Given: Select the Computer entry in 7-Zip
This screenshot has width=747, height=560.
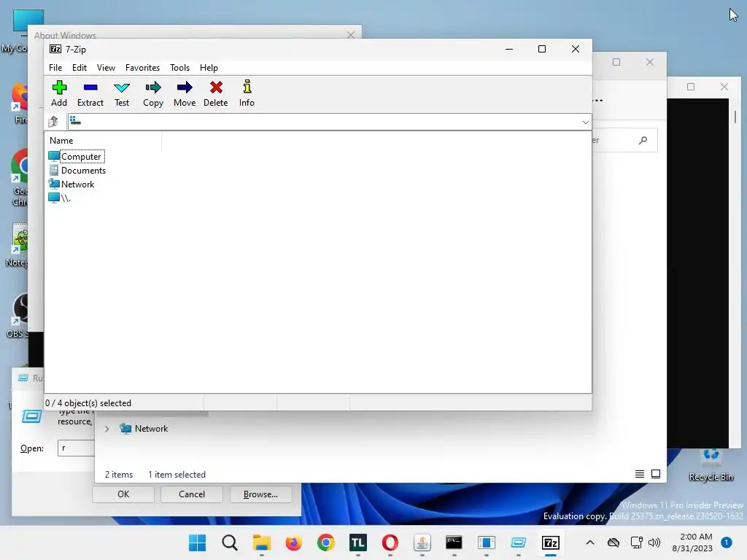Looking at the screenshot, I should (76, 156).
